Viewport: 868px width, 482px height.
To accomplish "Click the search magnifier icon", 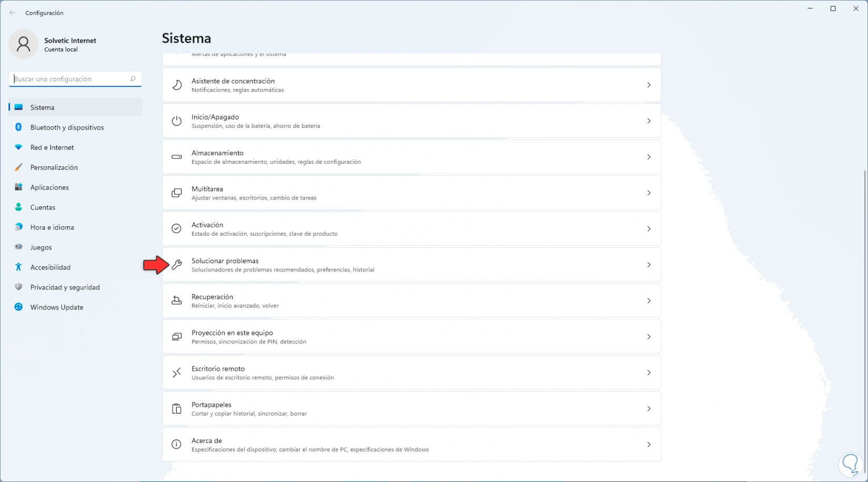I will coord(133,79).
